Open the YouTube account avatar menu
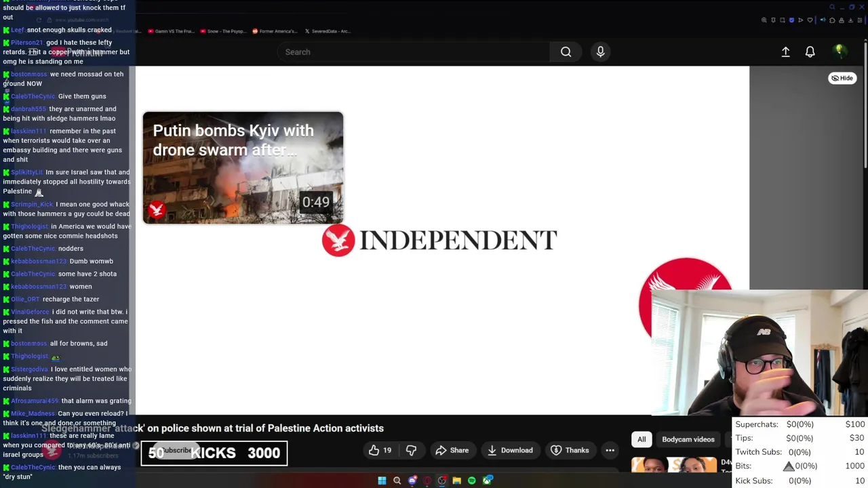Image resolution: width=868 pixels, height=488 pixels. pos(840,52)
